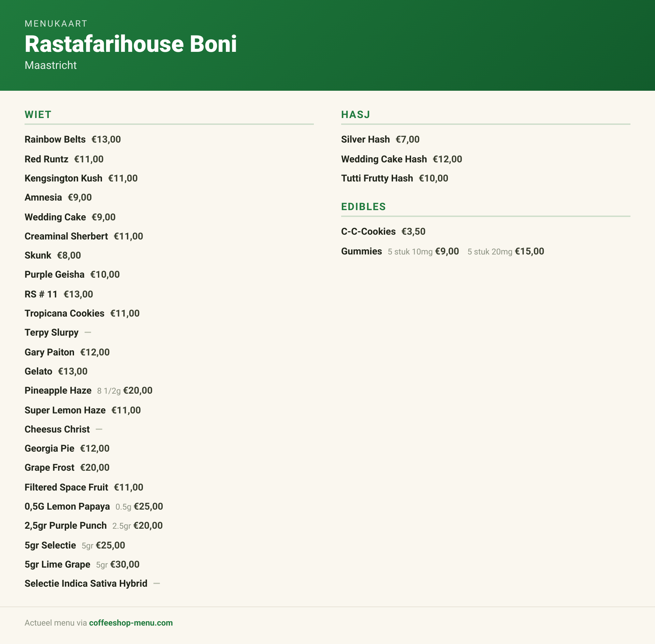The height and width of the screenshot is (644, 655).
Task: Click the Gummies item name
Action: tap(362, 251)
